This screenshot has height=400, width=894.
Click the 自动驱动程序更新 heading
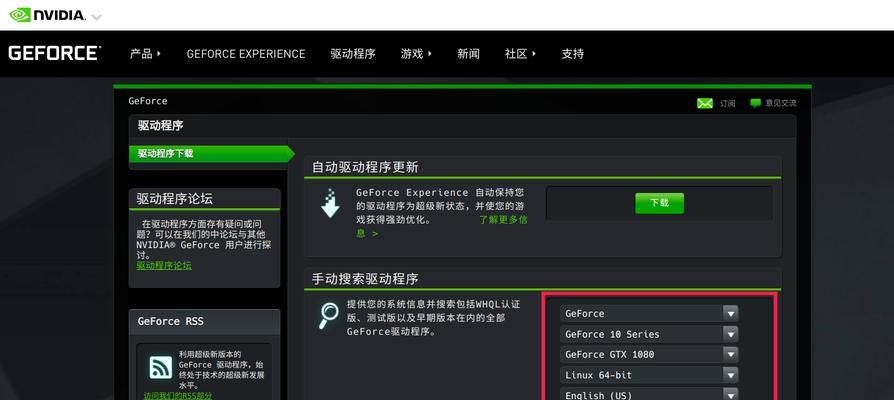coord(365,167)
